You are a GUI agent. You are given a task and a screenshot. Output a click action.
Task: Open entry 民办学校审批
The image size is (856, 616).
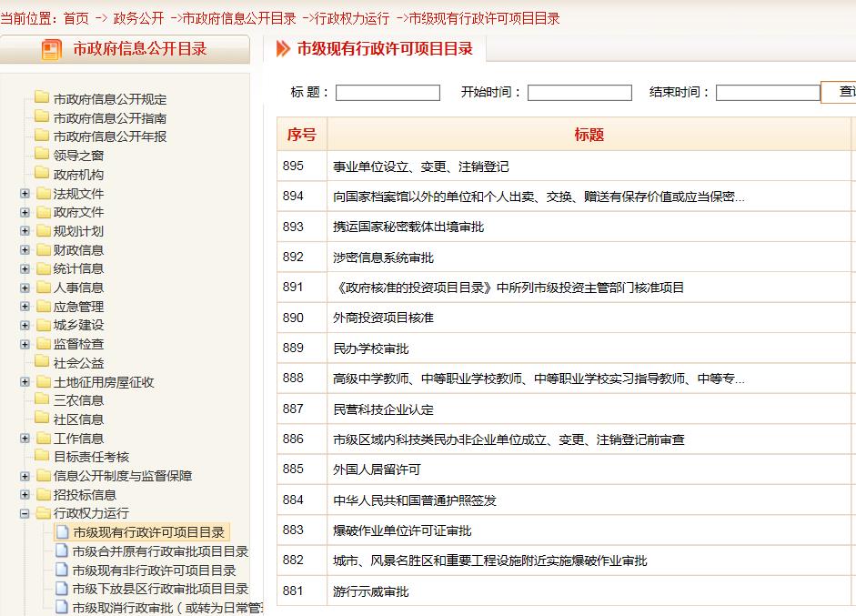click(370, 348)
